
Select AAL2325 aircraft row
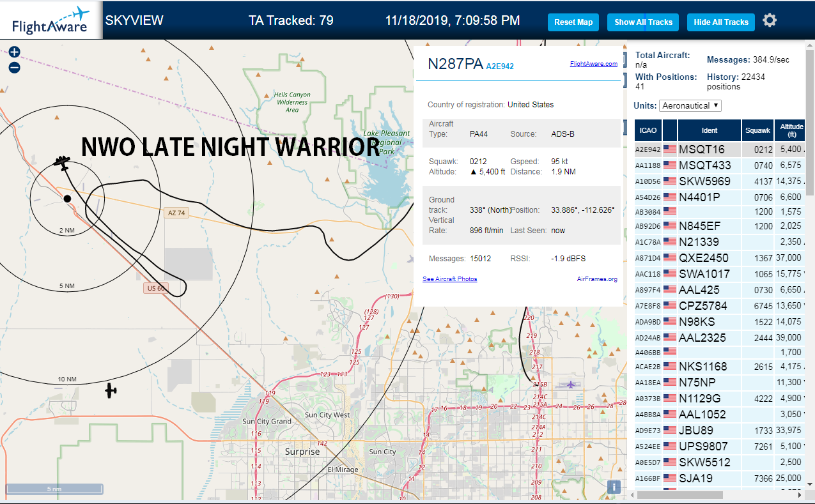coord(720,337)
